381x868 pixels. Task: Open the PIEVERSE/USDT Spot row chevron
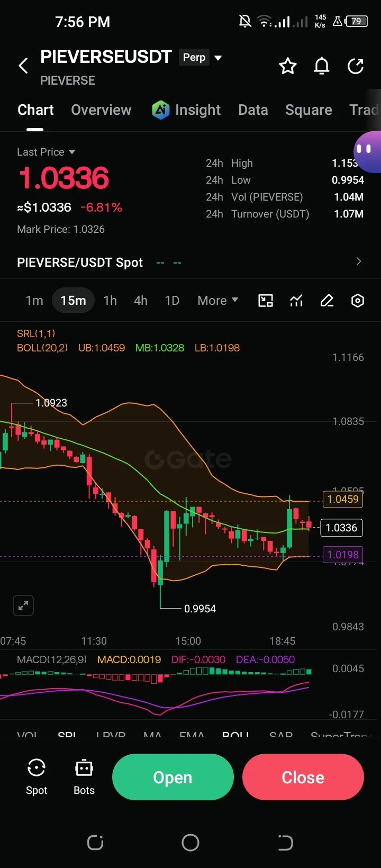[359, 261]
